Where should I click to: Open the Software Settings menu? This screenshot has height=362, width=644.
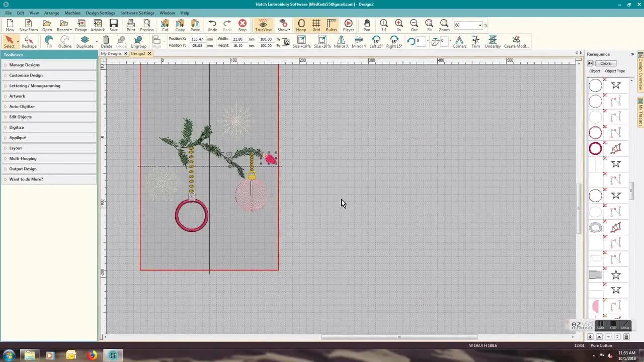click(137, 13)
